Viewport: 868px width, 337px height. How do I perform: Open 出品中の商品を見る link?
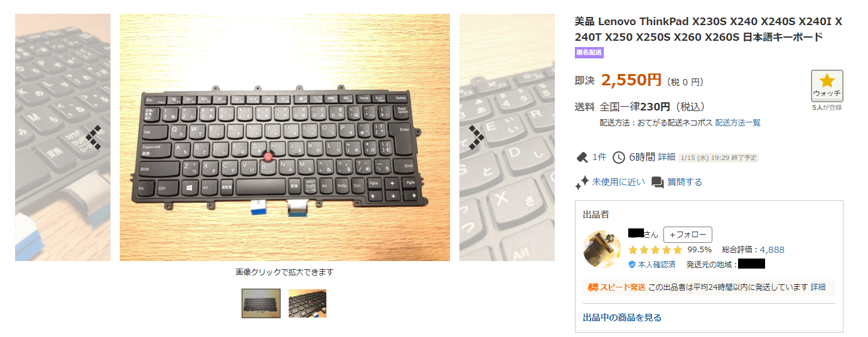click(x=622, y=318)
